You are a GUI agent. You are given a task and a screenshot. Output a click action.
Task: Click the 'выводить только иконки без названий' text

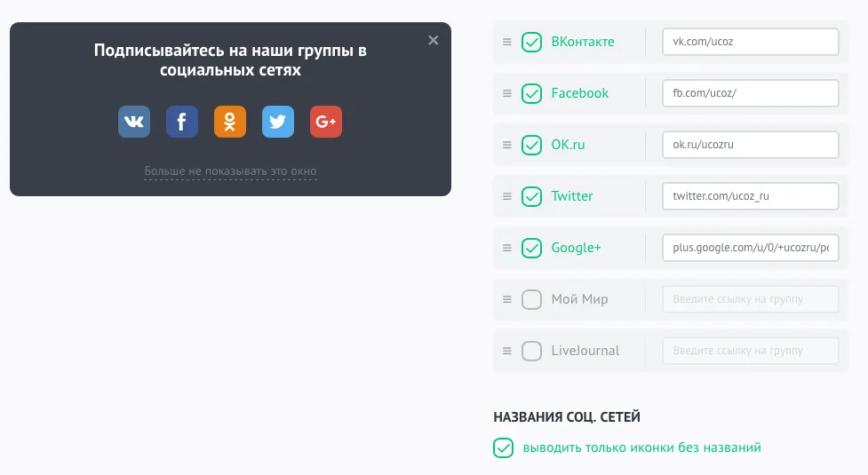pyautogui.click(x=641, y=447)
